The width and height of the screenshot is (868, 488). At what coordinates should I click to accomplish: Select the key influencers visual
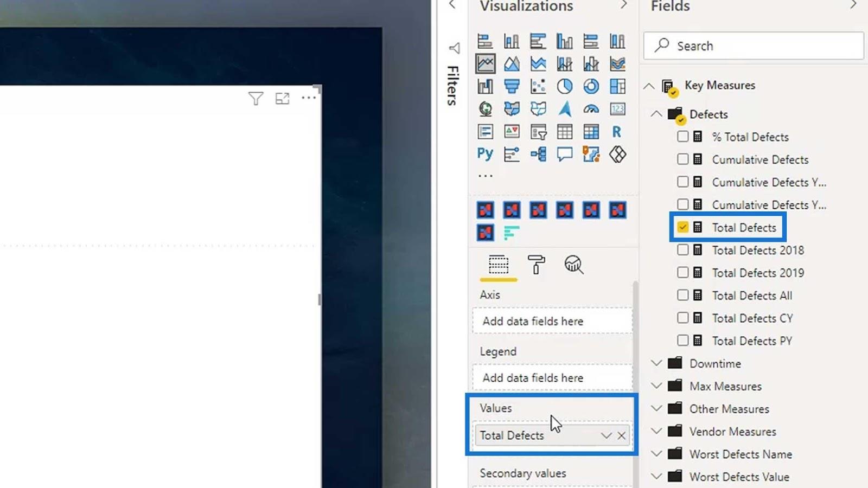click(x=512, y=154)
